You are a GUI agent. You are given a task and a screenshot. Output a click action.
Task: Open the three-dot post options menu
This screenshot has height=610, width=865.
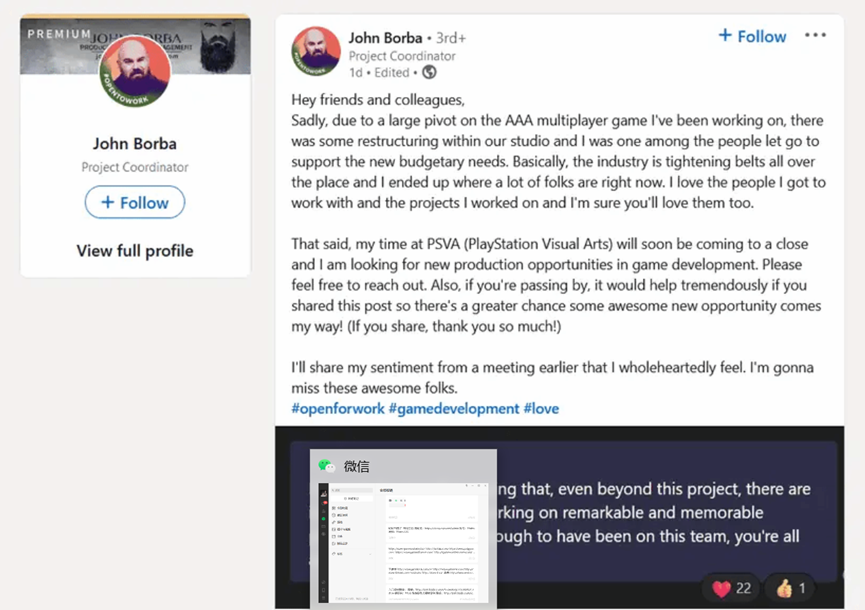pyautogui.click(x=815, y=35)
